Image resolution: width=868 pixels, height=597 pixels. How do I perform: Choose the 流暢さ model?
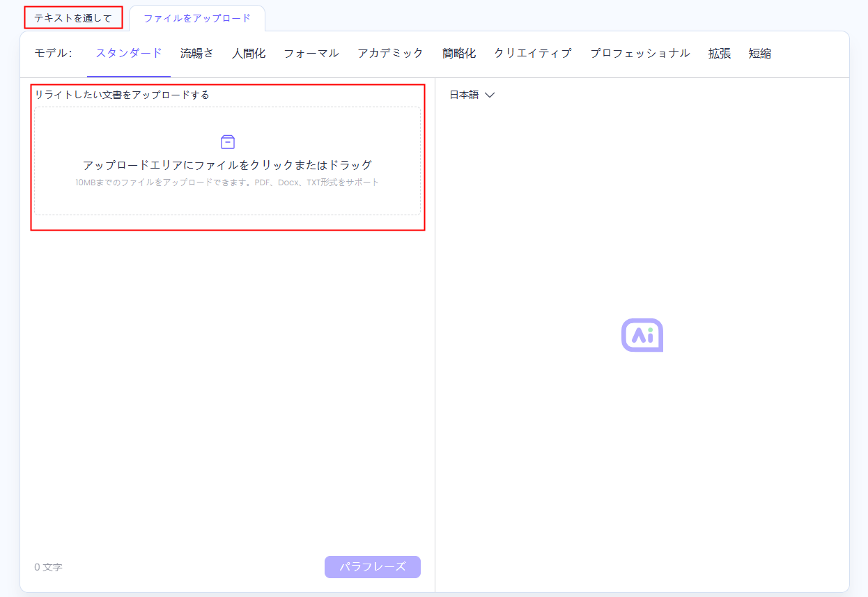click(x=197, y=54)
